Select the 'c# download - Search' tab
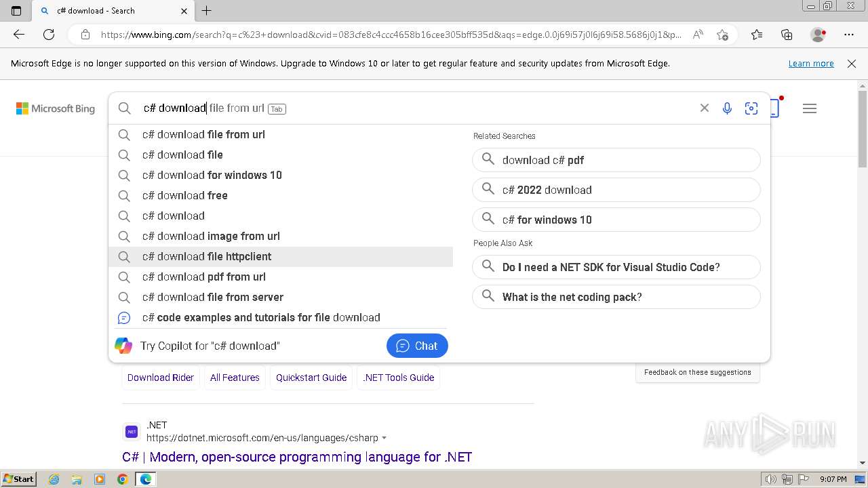The height and width of the screenshot is (488, 868). (x=113, y=11)
